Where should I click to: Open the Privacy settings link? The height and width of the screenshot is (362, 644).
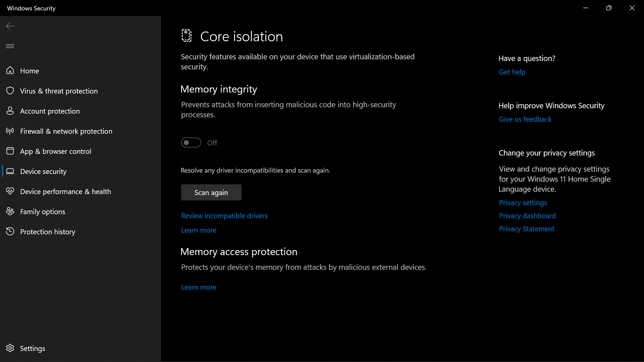coord(523,203)
